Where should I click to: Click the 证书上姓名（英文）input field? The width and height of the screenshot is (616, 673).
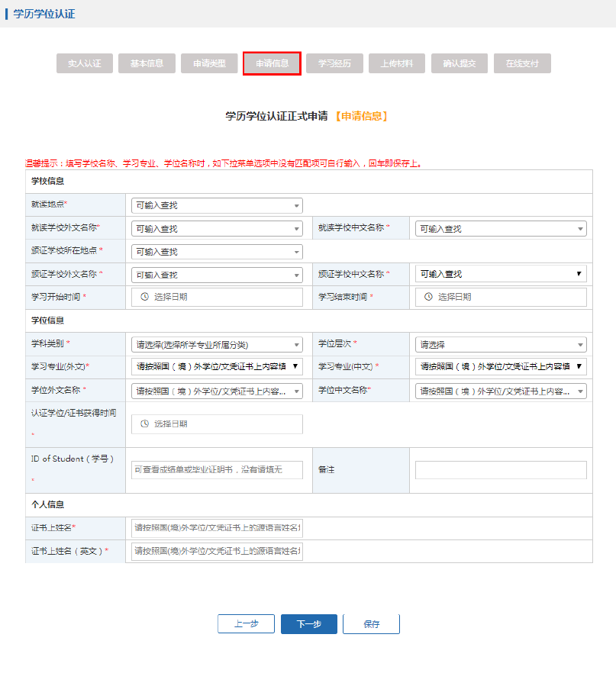[x=217, y=551]
